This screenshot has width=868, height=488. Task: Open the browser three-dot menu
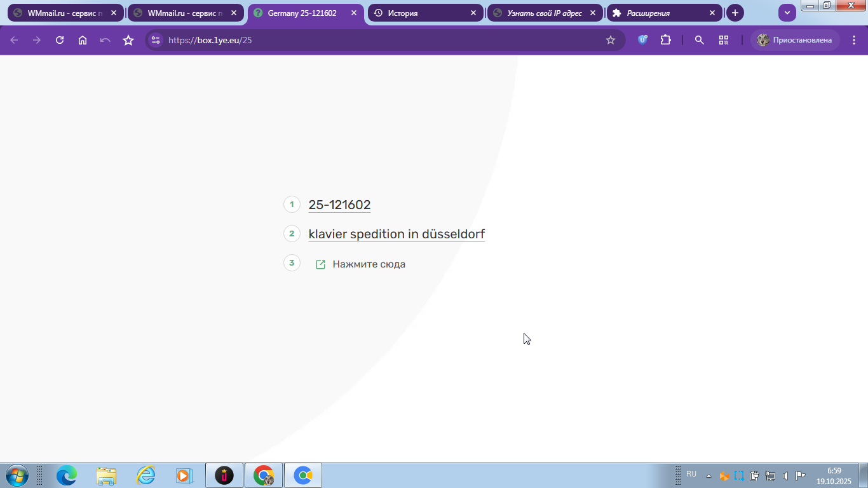pos(855,40)
